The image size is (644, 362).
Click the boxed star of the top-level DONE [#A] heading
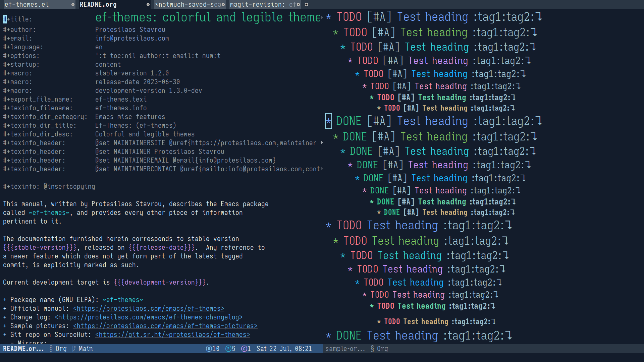pyautogui.click(x=329, y=121)
